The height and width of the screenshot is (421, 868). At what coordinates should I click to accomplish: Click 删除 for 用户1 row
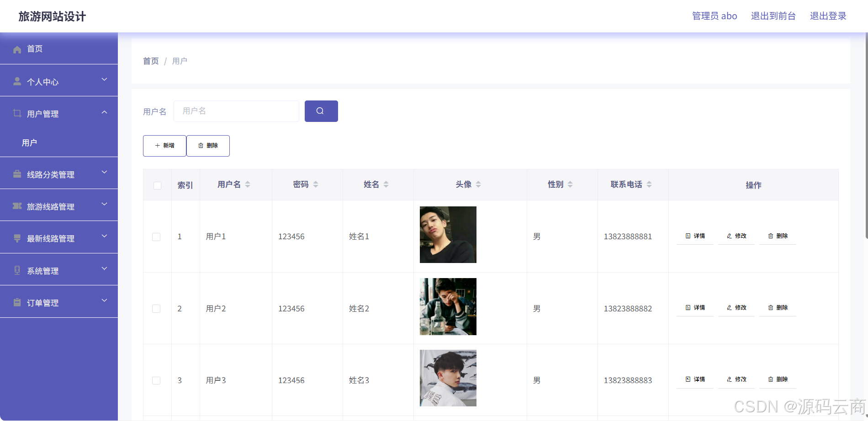pos(778,236)
